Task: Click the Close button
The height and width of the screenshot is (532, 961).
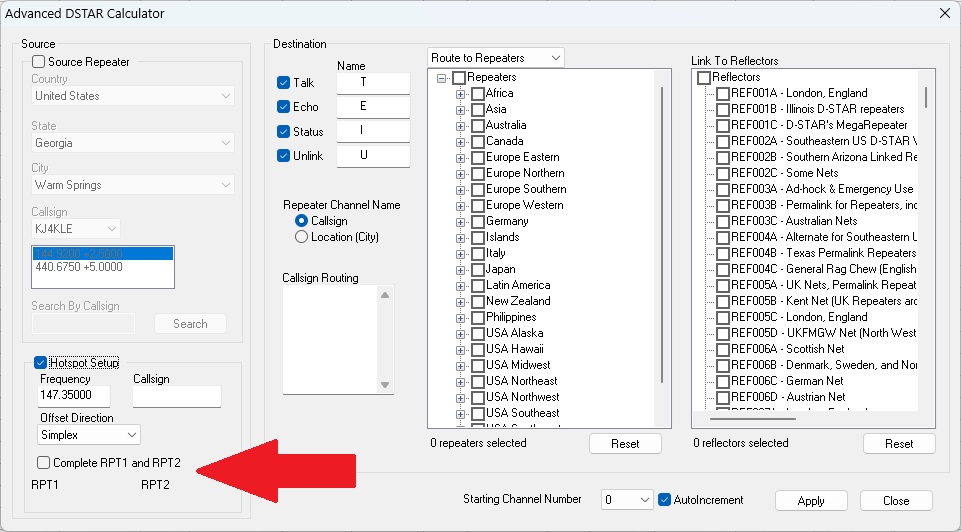Action: click(896, 501)
